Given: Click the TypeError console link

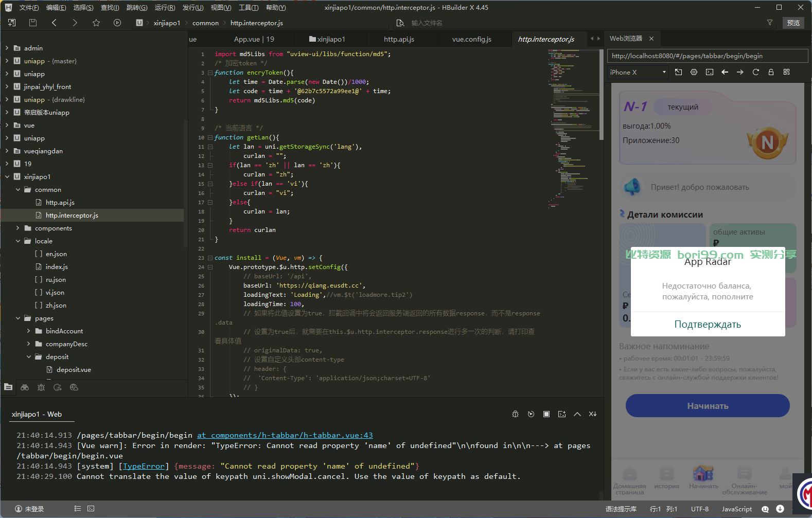Looking at the screenshot, I should (x=144, y=466).
